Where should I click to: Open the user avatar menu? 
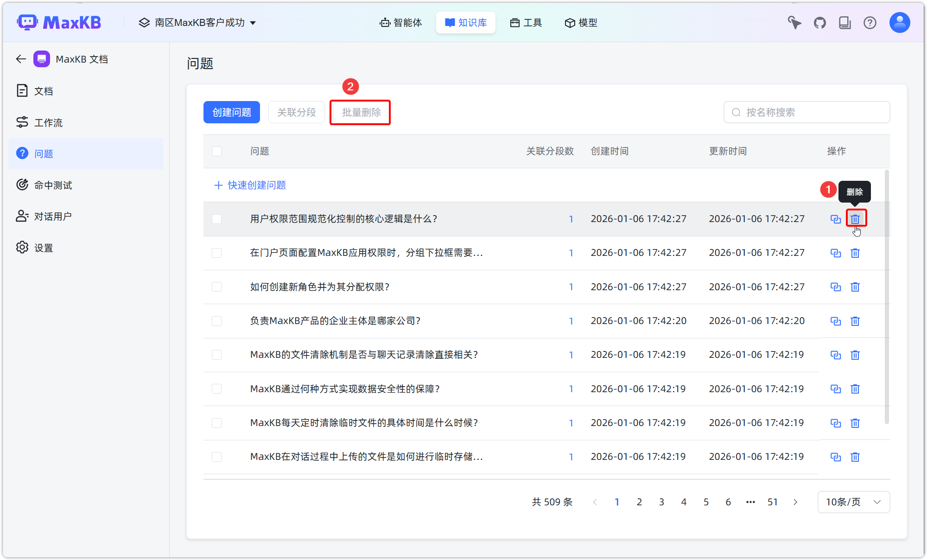point(899,22)
